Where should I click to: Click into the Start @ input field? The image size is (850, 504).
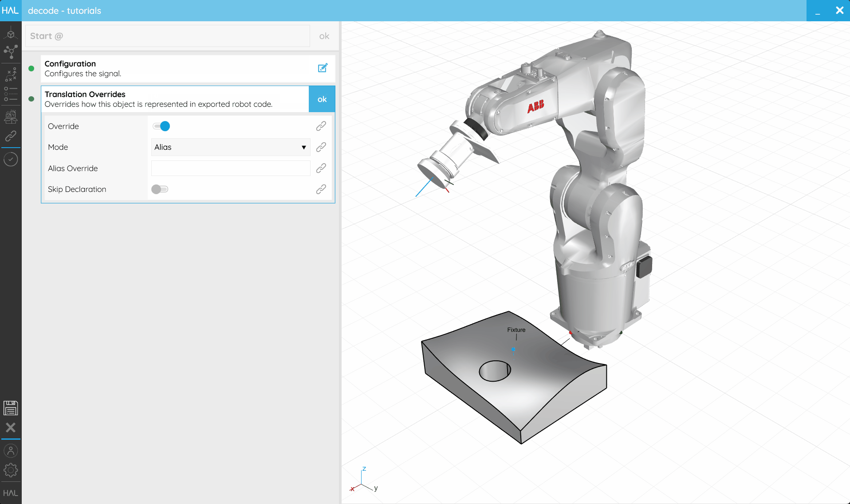167,36
